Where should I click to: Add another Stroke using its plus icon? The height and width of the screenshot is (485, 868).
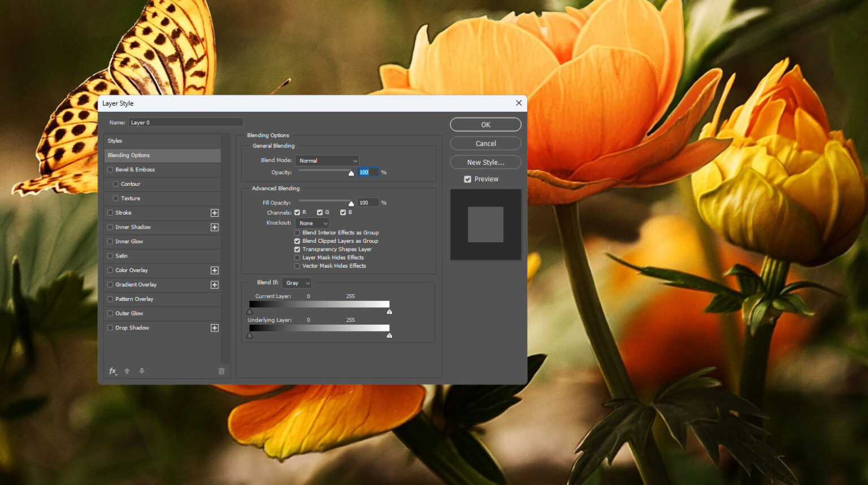[x=215, y=213]
